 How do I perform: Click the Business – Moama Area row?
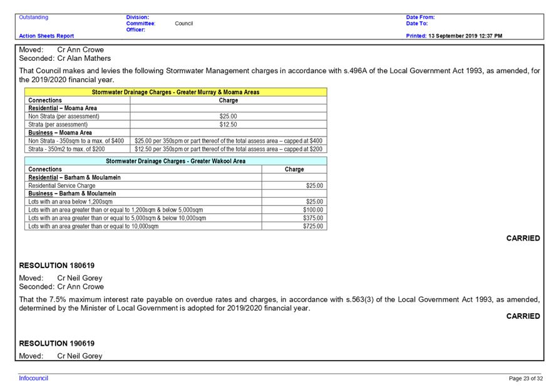[x=176, y=133]
